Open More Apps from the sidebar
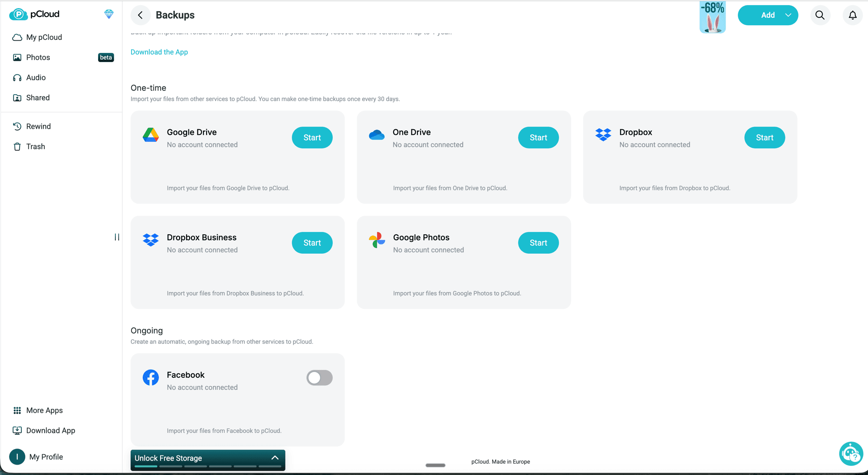This screenshot has height=475, width=868. point(44,410)
